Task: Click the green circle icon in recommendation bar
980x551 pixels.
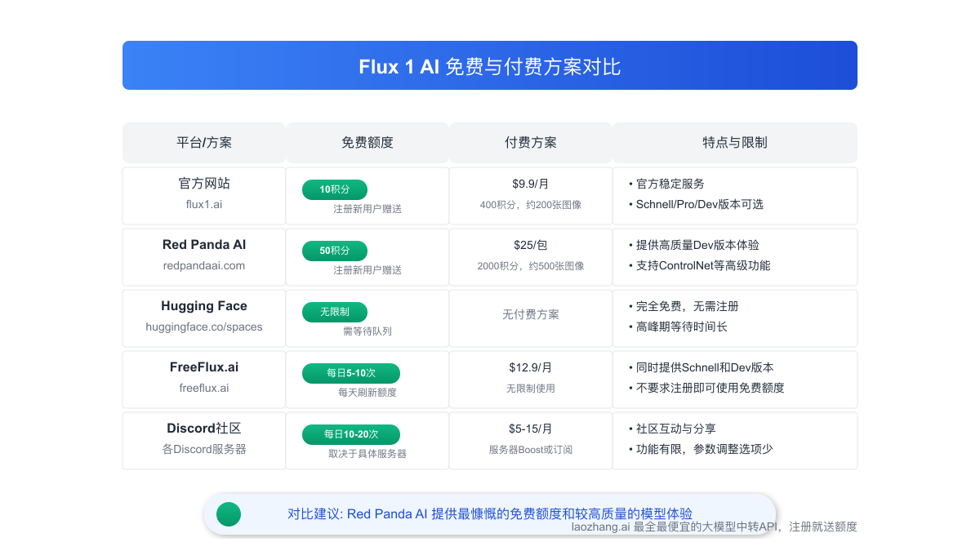Action: click(x=228, y=514)
